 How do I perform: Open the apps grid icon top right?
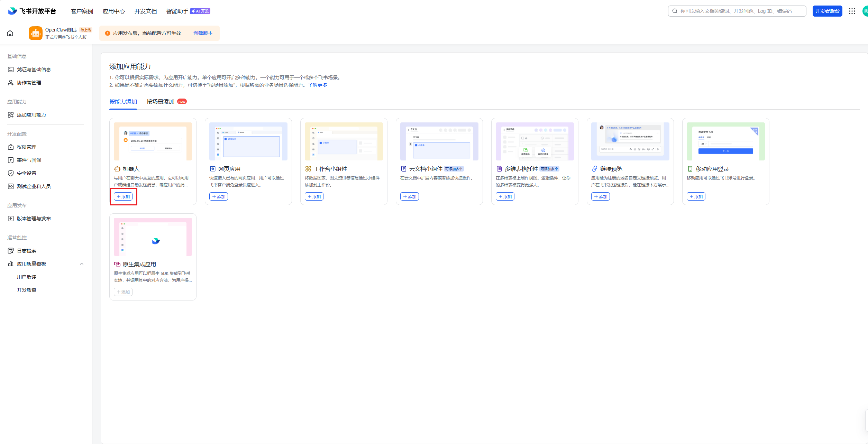click(x=852, y=11)
